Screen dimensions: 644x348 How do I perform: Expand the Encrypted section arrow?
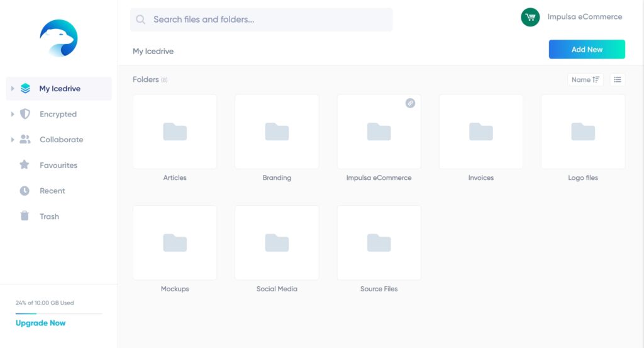pos(13,115)
